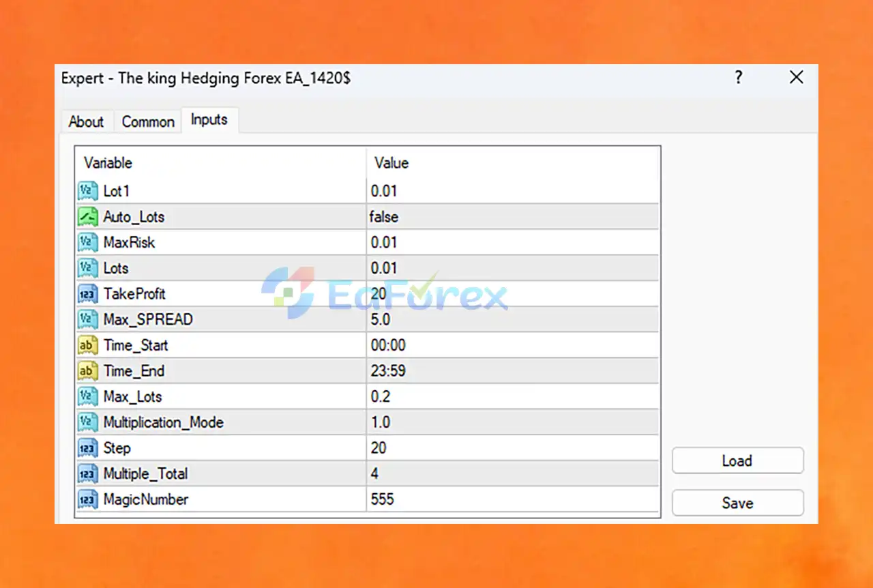Click the Time_End variable name

134,371
